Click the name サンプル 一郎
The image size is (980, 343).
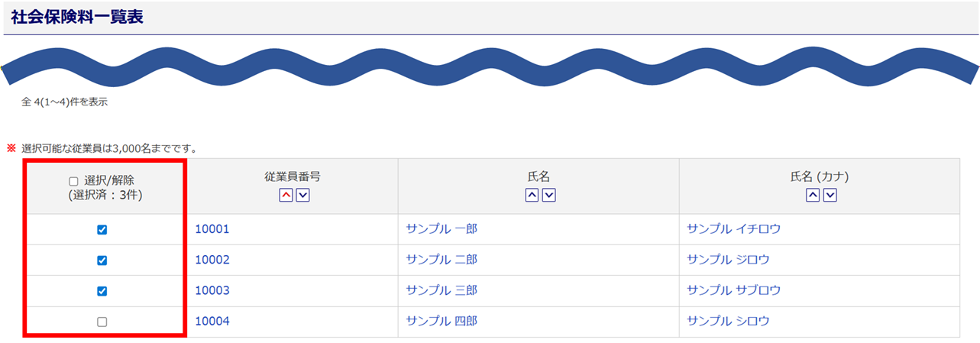441,229
